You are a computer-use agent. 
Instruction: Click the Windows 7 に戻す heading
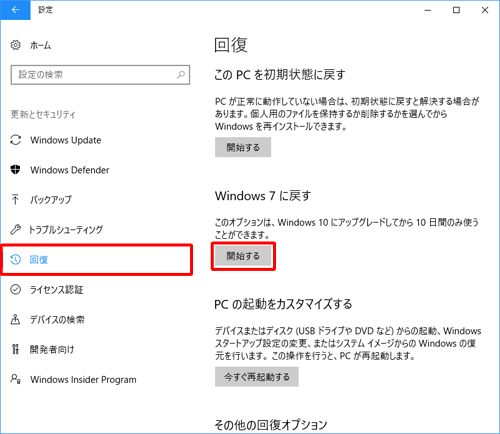[x=263, y=196]
